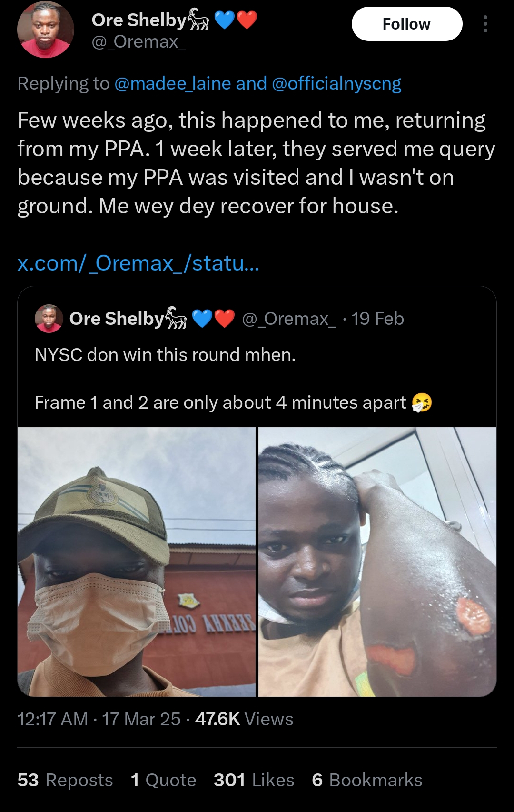Viewport: 514px width, 812px height.
Task: Click @_Oremax_ handle in quoted tweet
Action: (289, 319)
